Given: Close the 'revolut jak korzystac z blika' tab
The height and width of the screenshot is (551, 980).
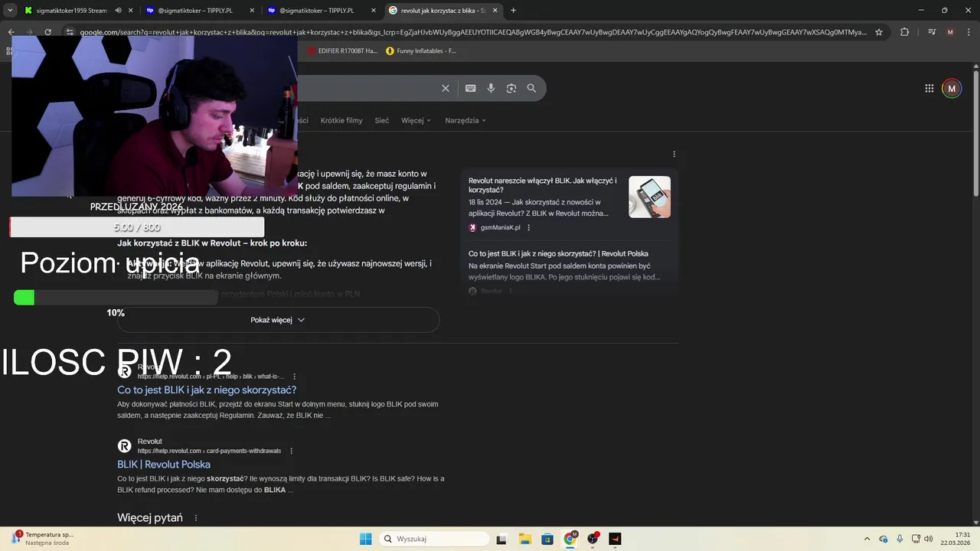Looking at the screenshot, I should coord(495,11).
